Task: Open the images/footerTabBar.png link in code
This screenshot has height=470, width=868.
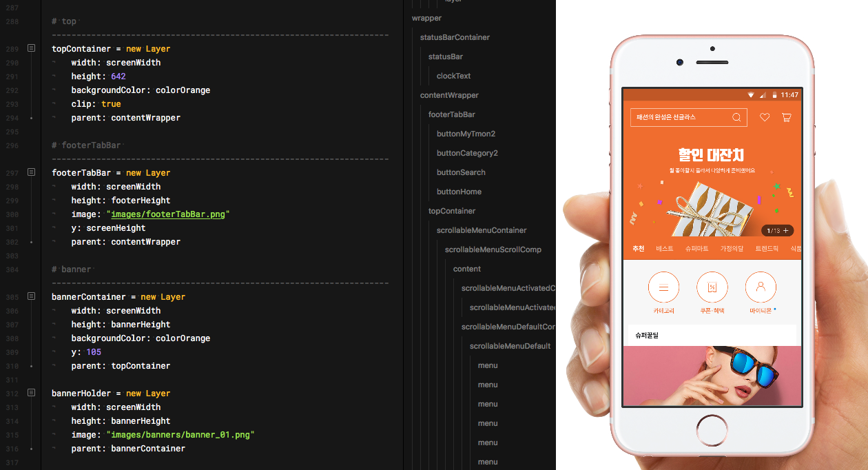Action: pyautogui.click(x=167, y=214)
